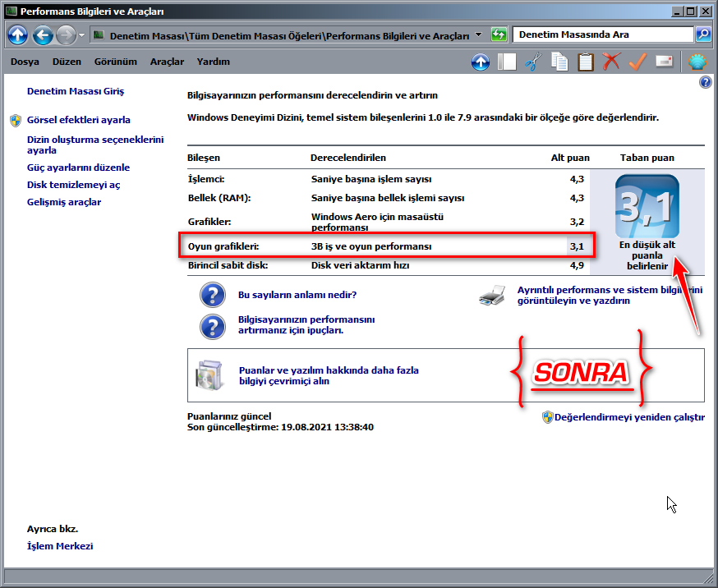Click 'Bu sayıların anlamı nedir?' link

pyautogui.click(x=297, y=295)
